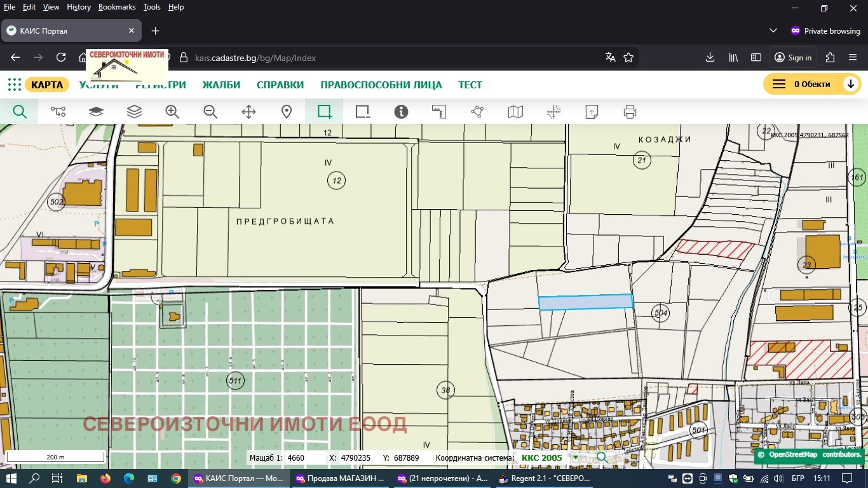
Task: Select the measure ruler tool
Action: pyautogui.click(x=439, y=112)
